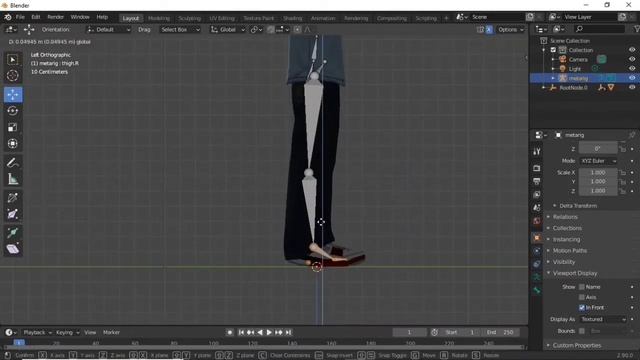Select the Annotate tool

pyautogui.click(x=13, y=163)
